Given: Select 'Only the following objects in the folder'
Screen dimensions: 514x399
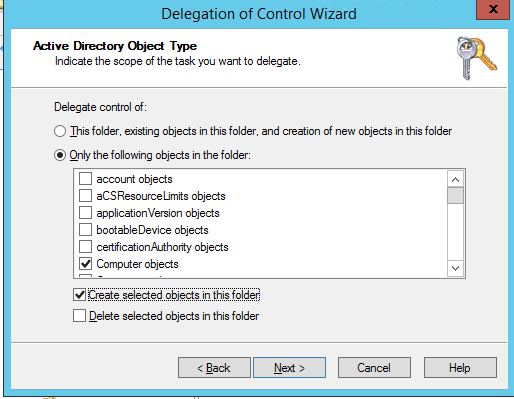Looking at the screenshot, I should 60,155.
